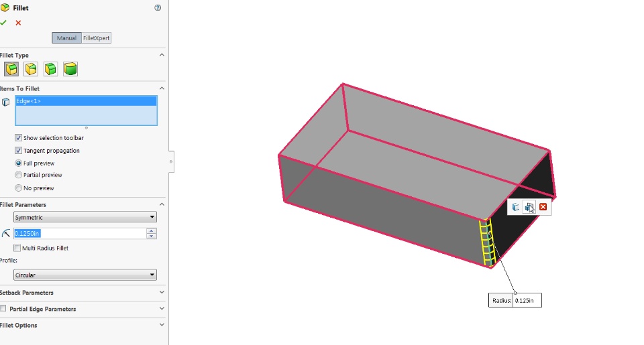Toggle Show selection toolbar checkbox
This screenshot has height=345, width=644.
pos(18,138)
